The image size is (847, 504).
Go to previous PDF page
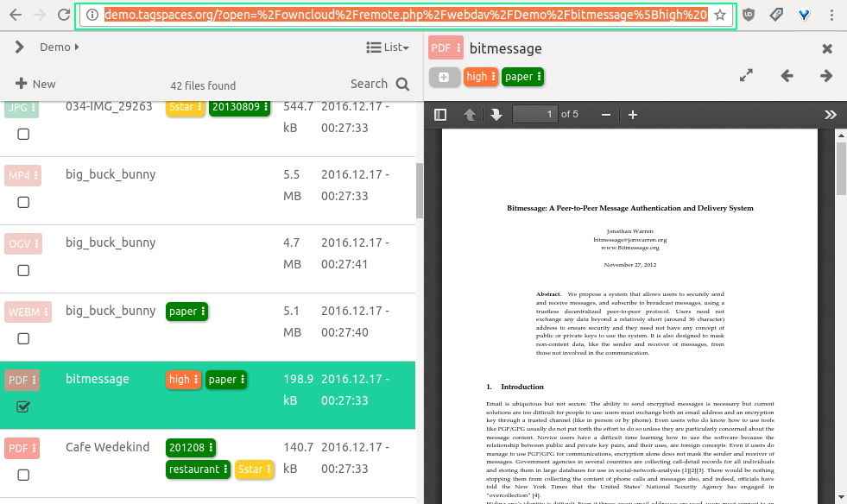point(470,115)
